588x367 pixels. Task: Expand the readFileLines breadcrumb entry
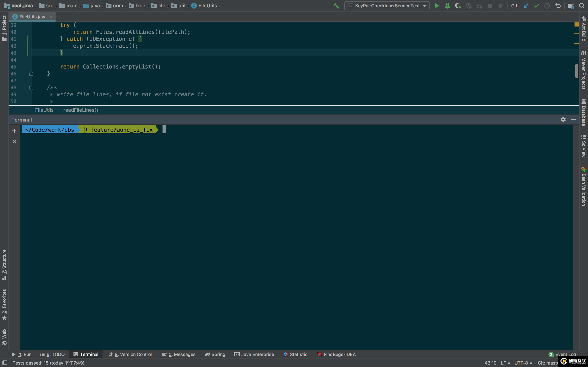point(80,110)
